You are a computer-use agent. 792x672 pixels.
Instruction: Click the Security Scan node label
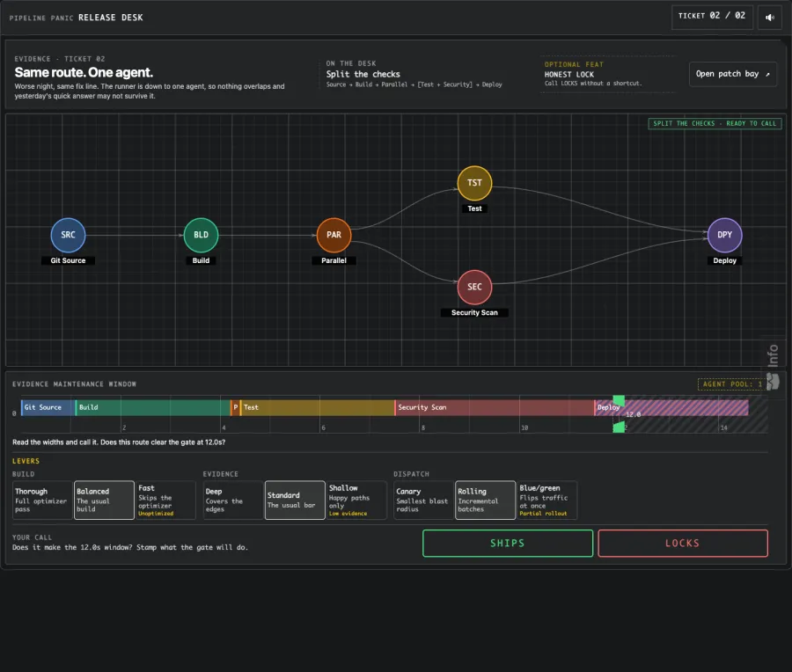pos(474,312)
